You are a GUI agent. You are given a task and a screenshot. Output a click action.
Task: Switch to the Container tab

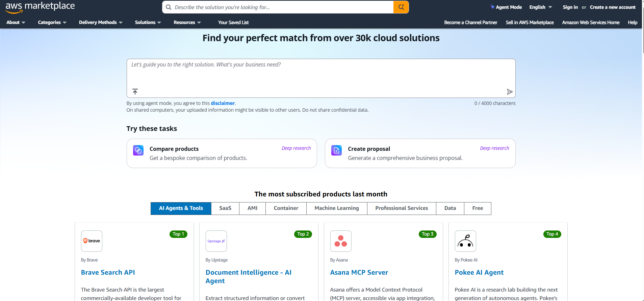(286, 208)
